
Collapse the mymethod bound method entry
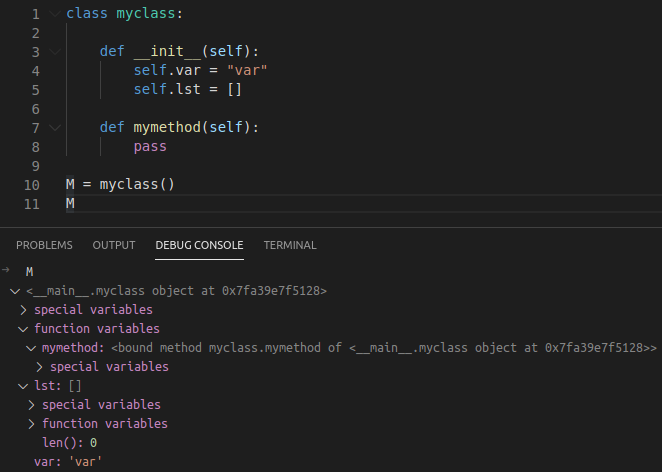click(32, 348)
